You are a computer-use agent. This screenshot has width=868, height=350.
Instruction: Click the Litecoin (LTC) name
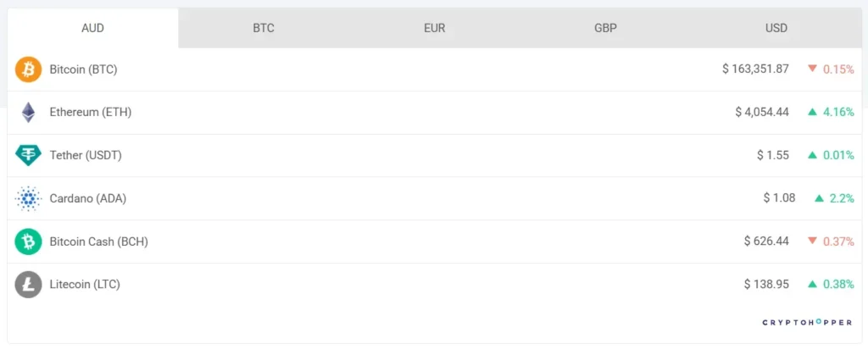(x=85, y=285)
